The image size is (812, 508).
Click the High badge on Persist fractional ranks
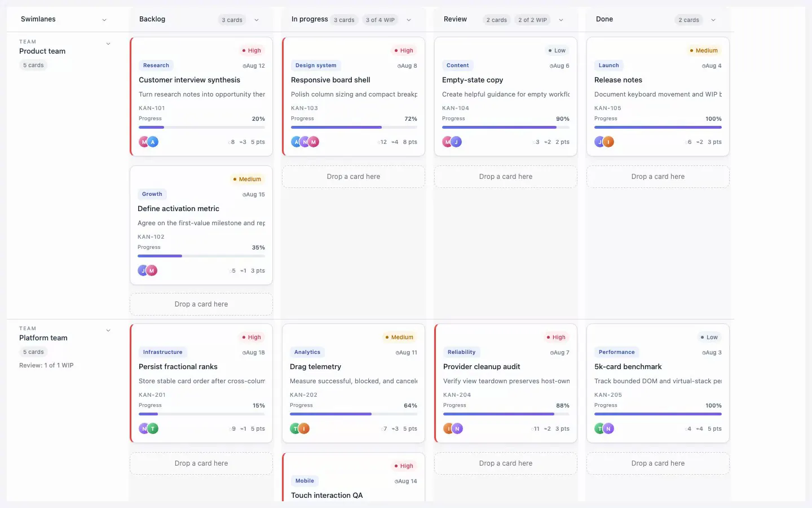pos(251,338)
